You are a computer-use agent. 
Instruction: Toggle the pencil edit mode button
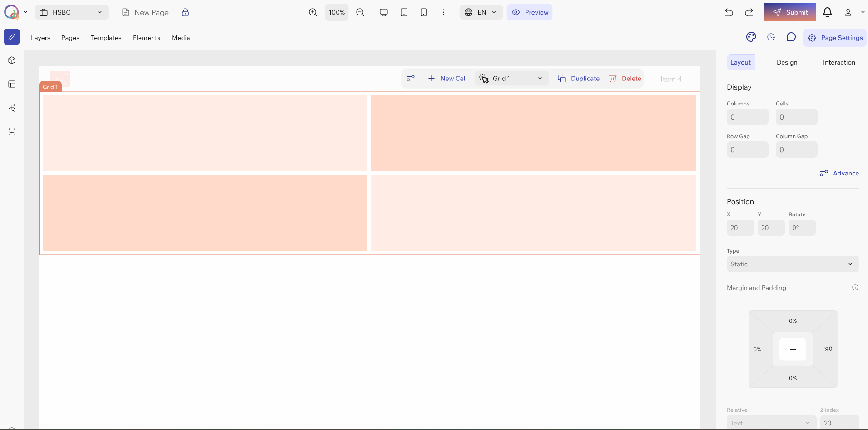coord(12,37)
